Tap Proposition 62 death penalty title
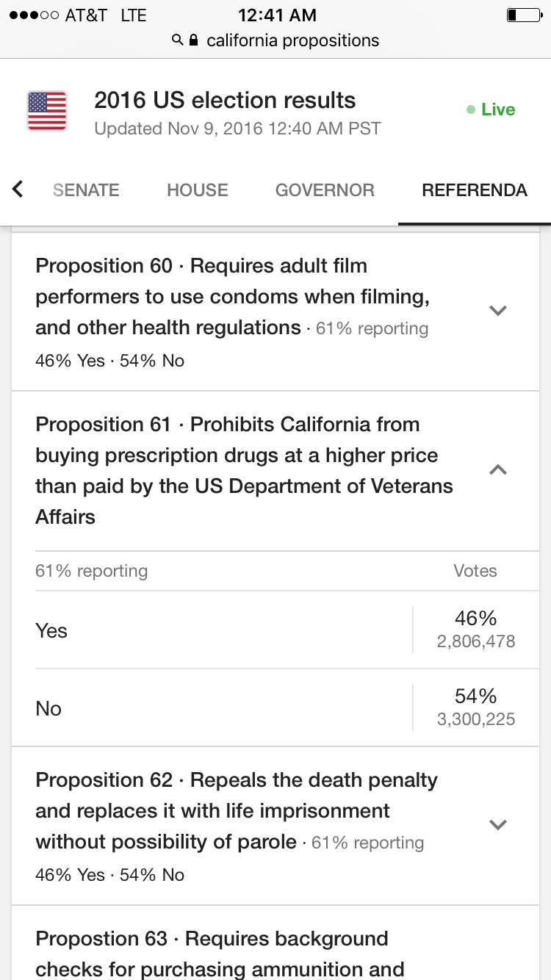Viewport: 551px width, 980px height. [237, 811]
